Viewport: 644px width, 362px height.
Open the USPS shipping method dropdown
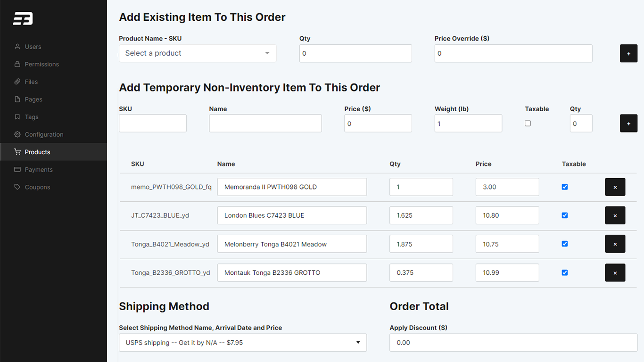pyautogui.click(x=242, y=343)
